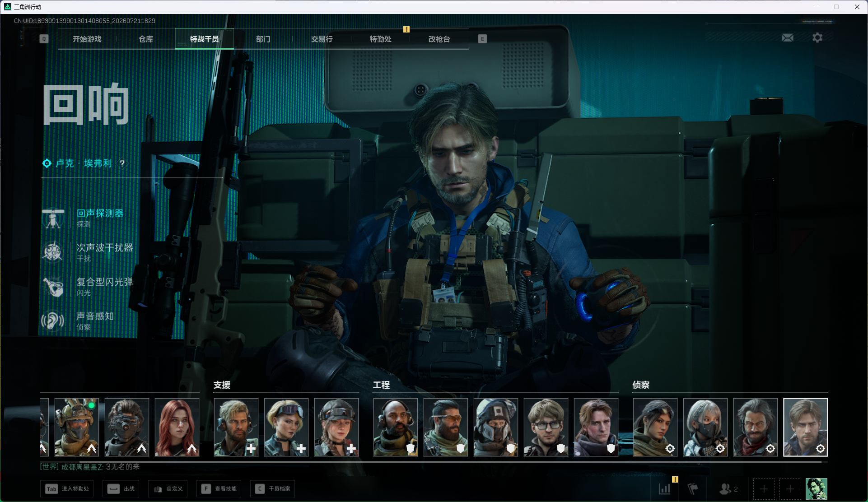Image resolution: width=868 pixels, height=502 pixels.
Task: Select the 复合型闪光弹 skill icon
Action: 53,287
